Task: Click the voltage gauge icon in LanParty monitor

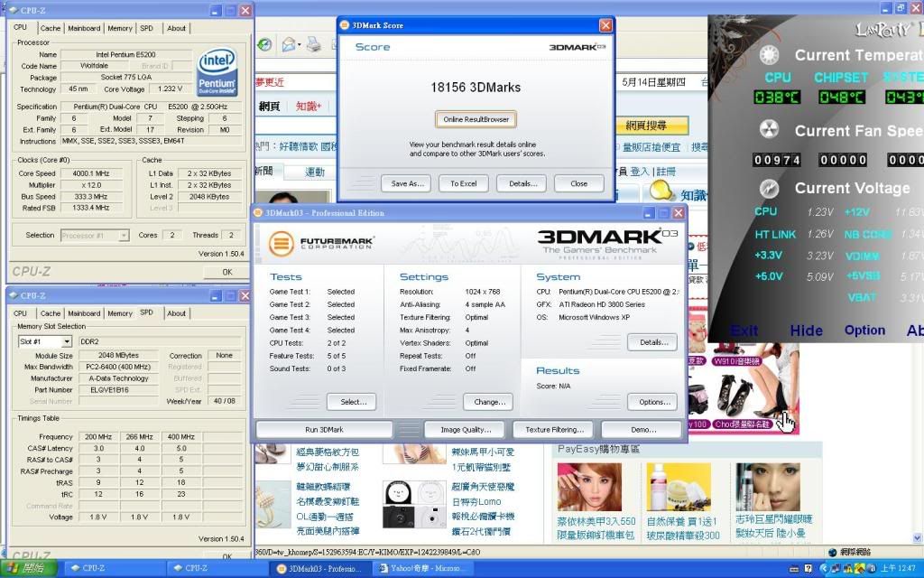Action: tap(769, 188)
